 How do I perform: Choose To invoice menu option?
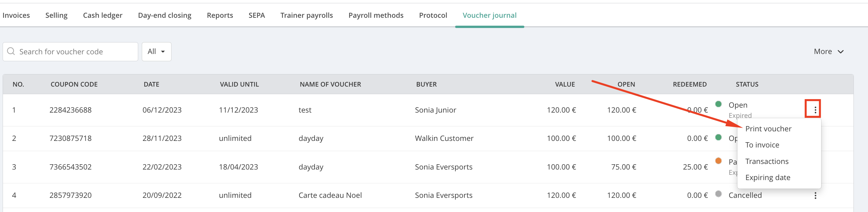[762, 145]
